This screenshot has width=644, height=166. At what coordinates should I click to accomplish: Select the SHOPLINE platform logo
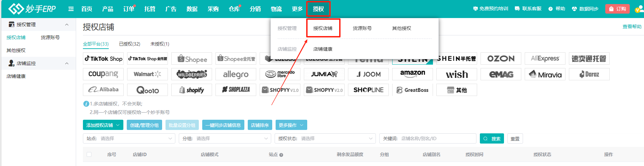coord(368,90)
